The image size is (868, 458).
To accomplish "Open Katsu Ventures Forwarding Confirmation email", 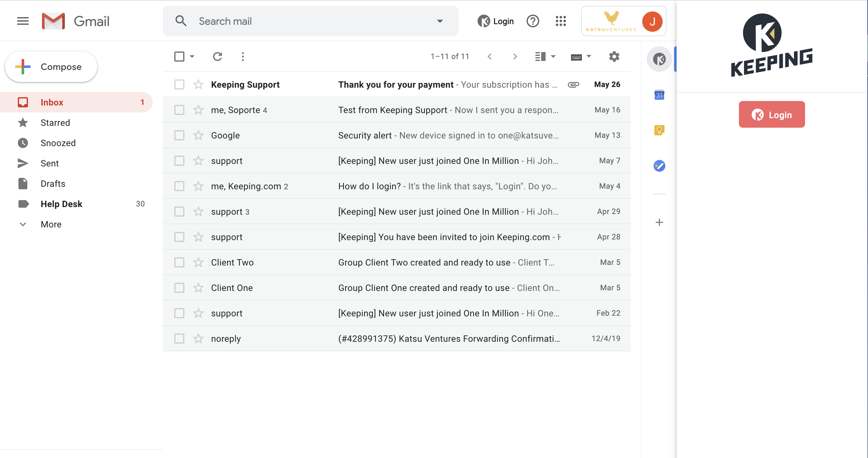I will coord(396,338).
